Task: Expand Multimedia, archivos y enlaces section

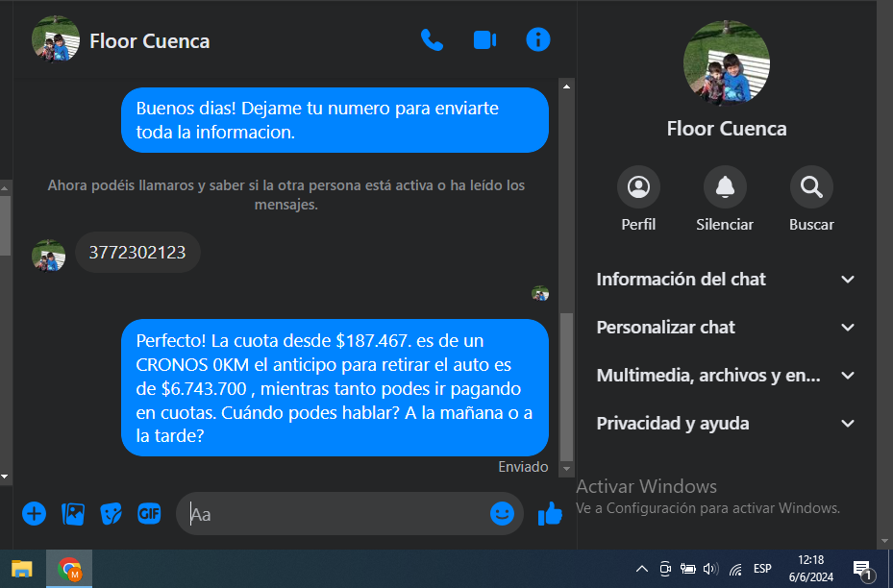Action: tap(726, 376)
